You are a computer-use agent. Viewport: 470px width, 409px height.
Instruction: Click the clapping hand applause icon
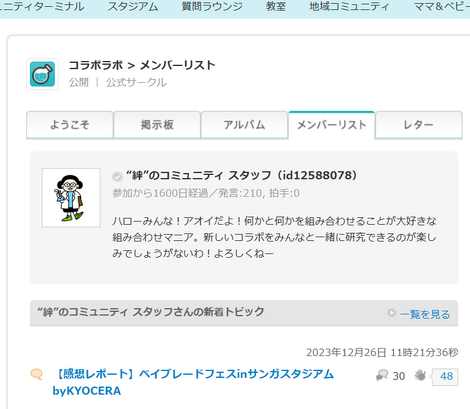click(x=420, y=376)
